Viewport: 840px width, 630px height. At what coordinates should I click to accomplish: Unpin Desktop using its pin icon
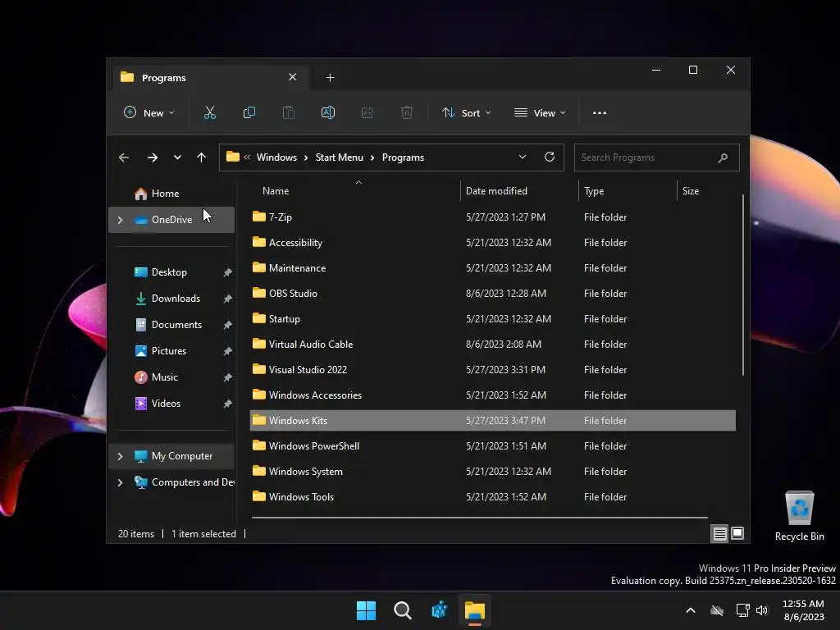(228, 272)
